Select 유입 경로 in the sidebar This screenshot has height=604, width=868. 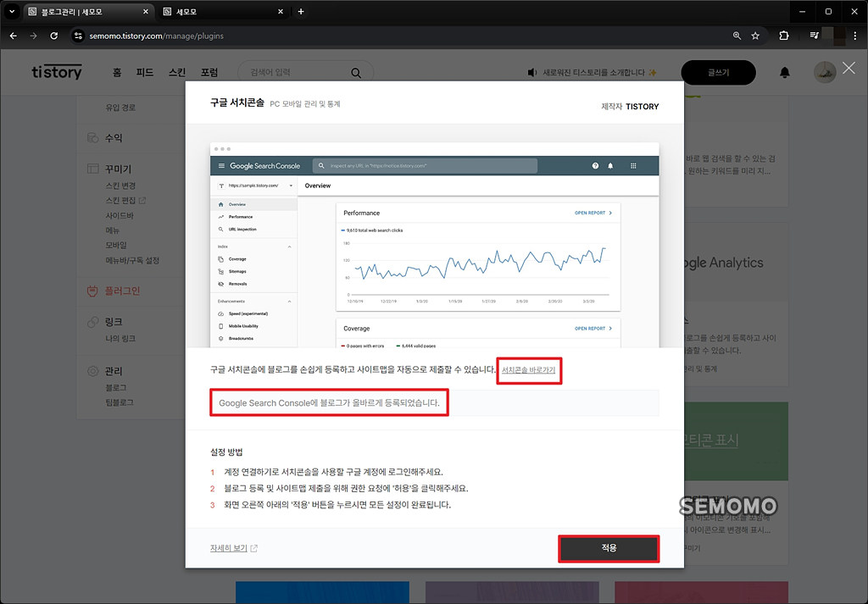pyautogui.click(x=120, y=108)
